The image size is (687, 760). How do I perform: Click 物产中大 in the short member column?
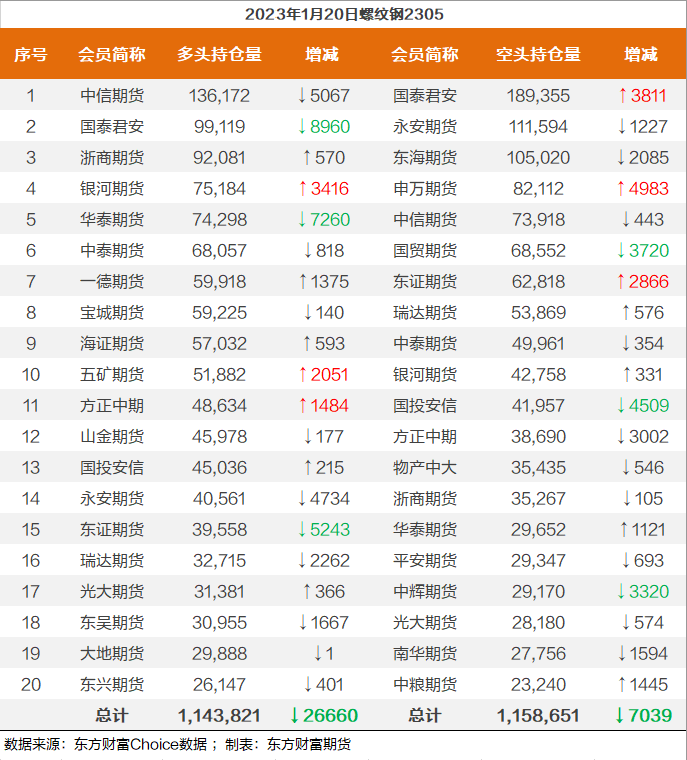[x=425, y=468]
